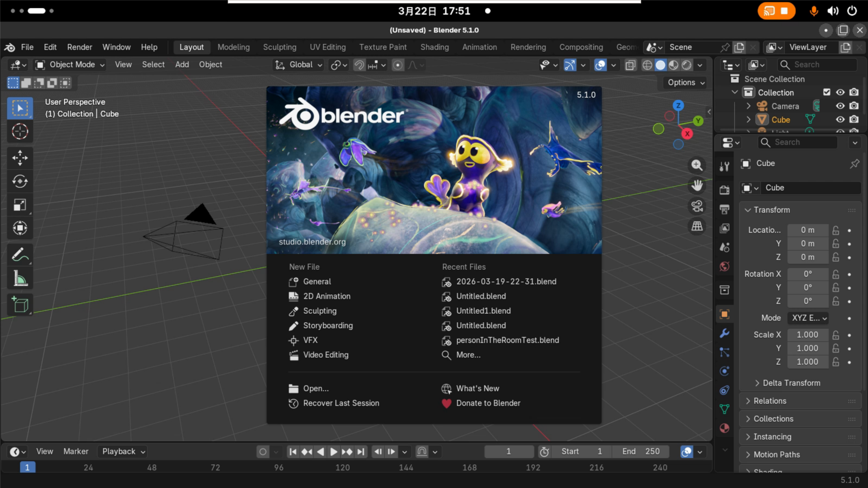Click the current frame marker 1
868x488 pixels.
pyautogui.click(x=27, y=468)
